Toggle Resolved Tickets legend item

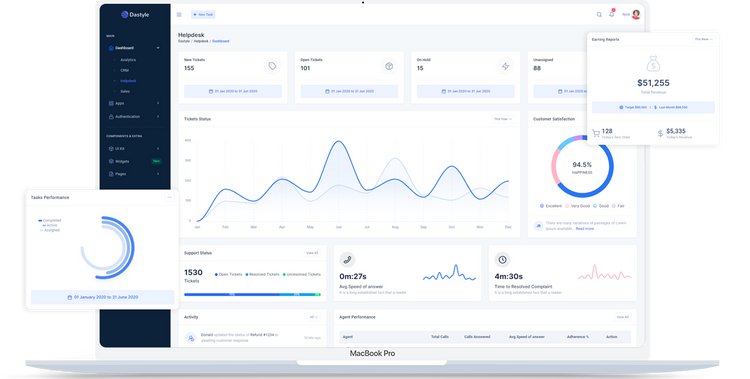(x=263, y=275)
